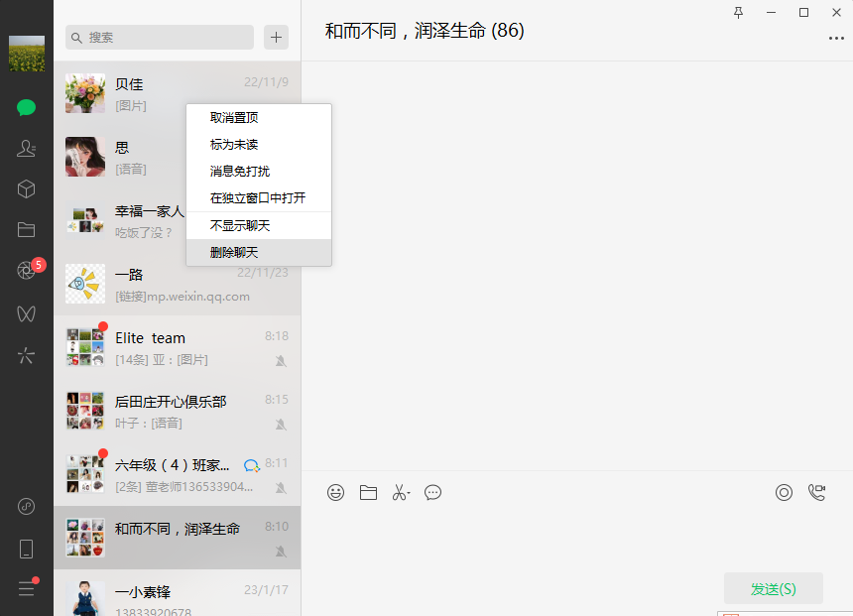Open the Channels butterfly icon
Image resolution: width=853 pixels, height=616 pixels.
[26, 314]
